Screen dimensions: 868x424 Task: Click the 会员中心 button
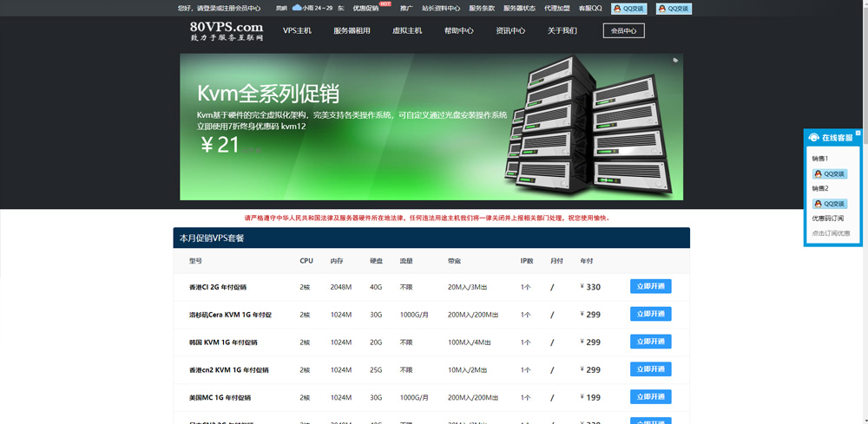pos(623,30)
